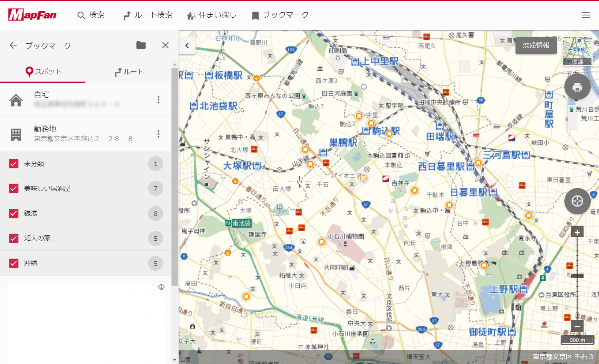Click scrollbar down arrow in panel
This screenshot has height=364, width=599.
[174, 359]
